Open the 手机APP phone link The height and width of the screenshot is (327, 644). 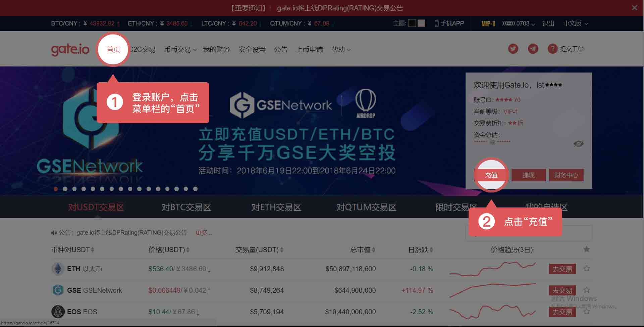click(x=449, y=24)
